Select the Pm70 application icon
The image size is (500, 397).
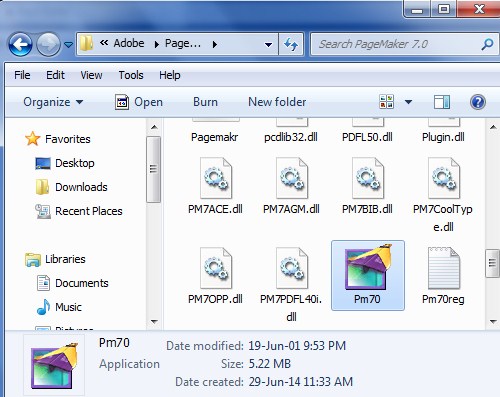[368, 267]
